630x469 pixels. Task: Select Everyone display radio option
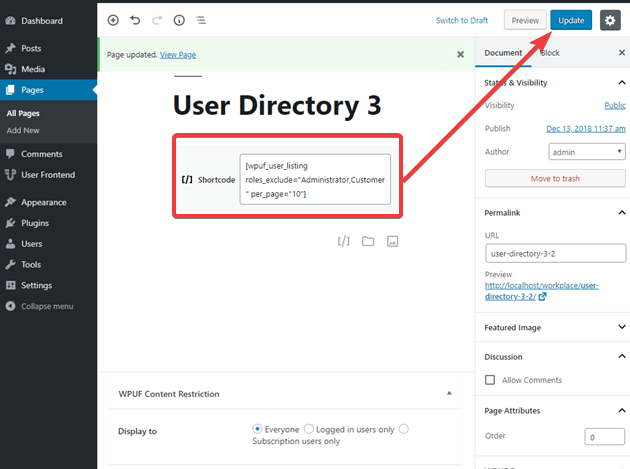pos(257,429)
